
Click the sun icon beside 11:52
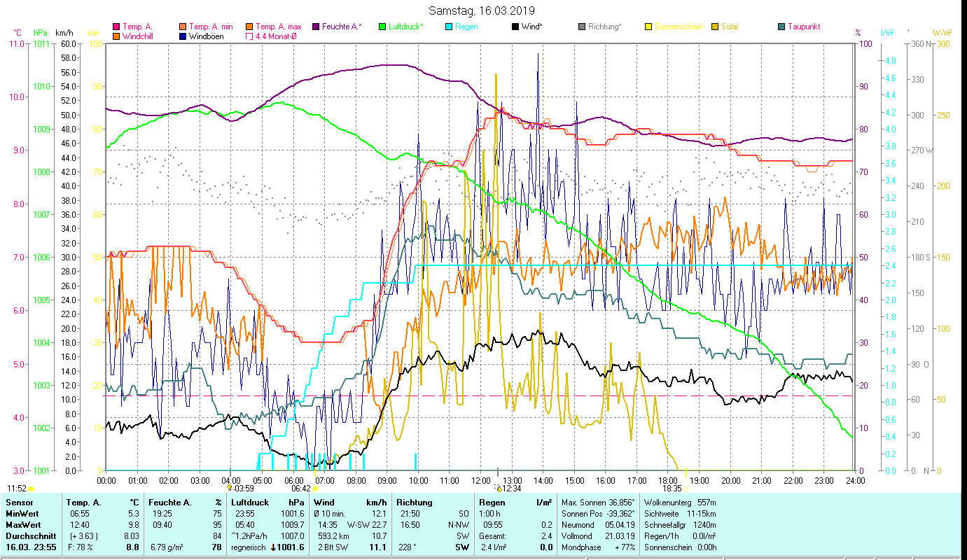[x=32, y=489]
